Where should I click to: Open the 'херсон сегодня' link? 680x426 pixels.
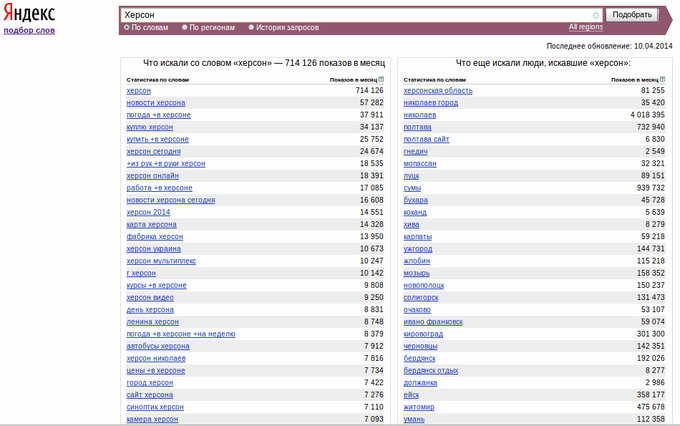(x=154, y=151)
